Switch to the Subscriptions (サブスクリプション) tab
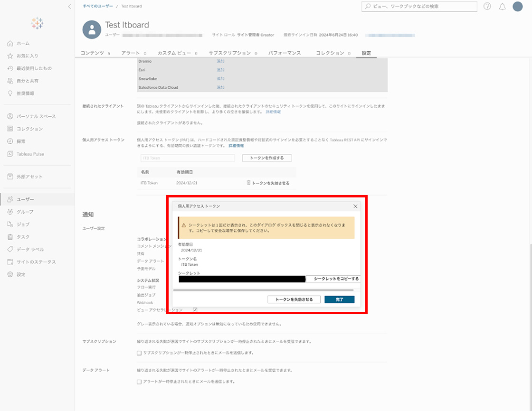The image size is (532, 411). tap(230, 53)
